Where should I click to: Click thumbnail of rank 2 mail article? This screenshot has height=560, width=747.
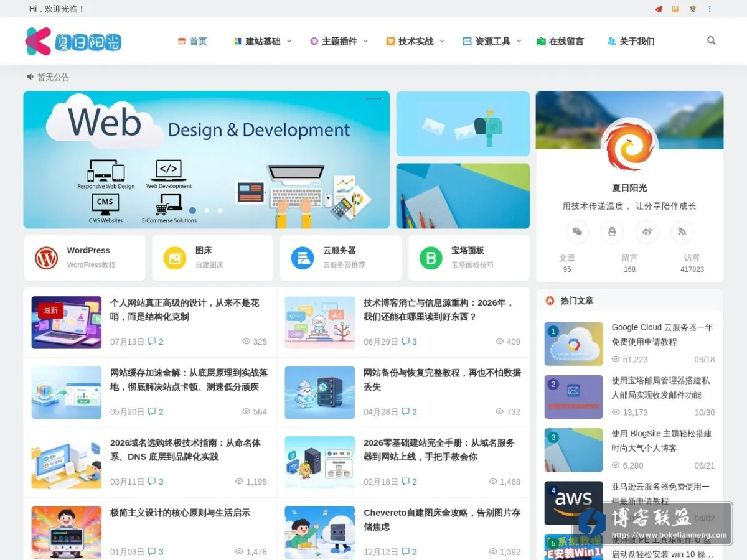point(573,397)
